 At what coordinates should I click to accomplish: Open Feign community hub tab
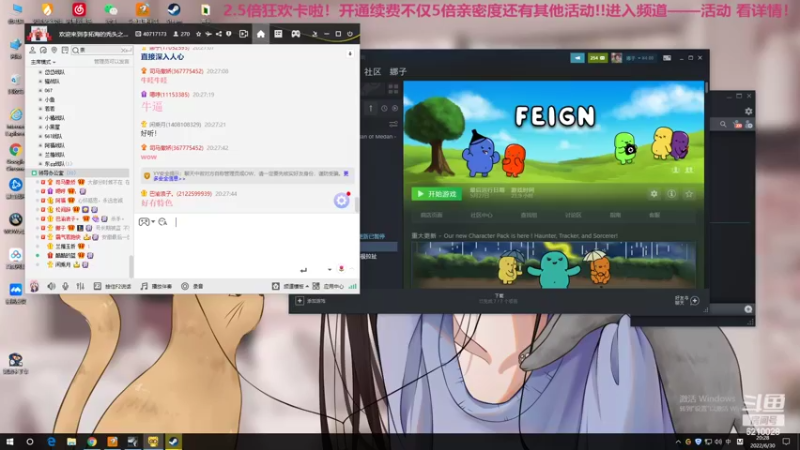click(481, 215)
